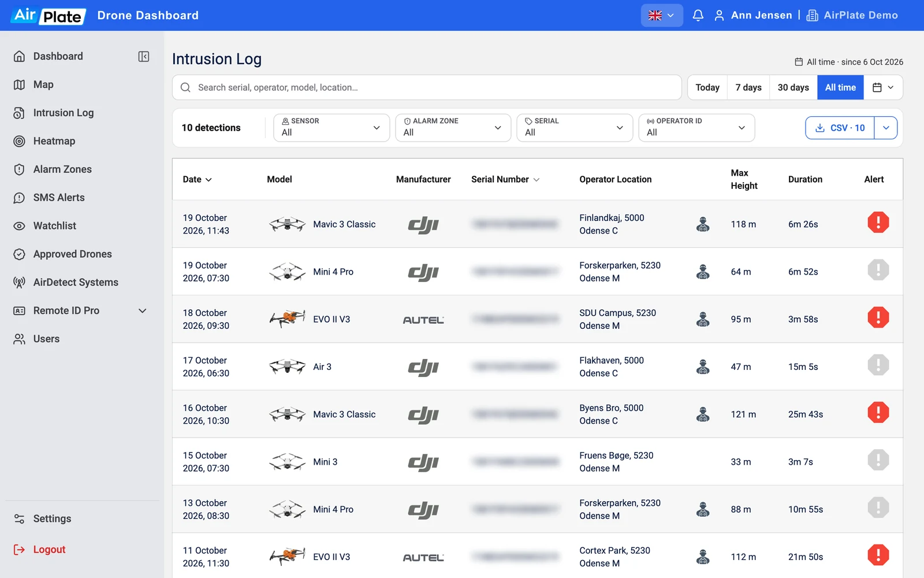Select the Today range tab
924x578 pixels.
tap(707, 87)
